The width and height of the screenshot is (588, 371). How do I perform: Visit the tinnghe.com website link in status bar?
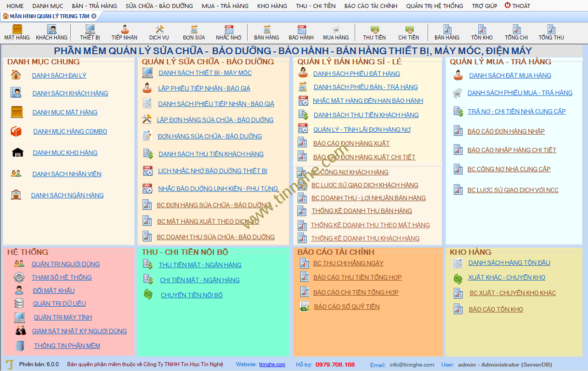coord(272,365)
